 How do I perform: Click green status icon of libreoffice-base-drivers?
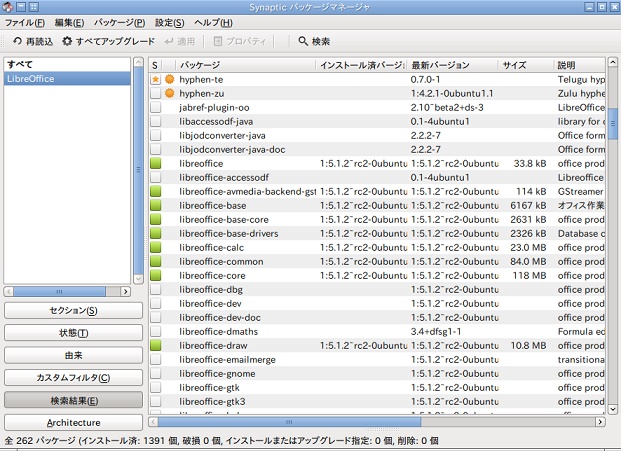click(156, 233)
